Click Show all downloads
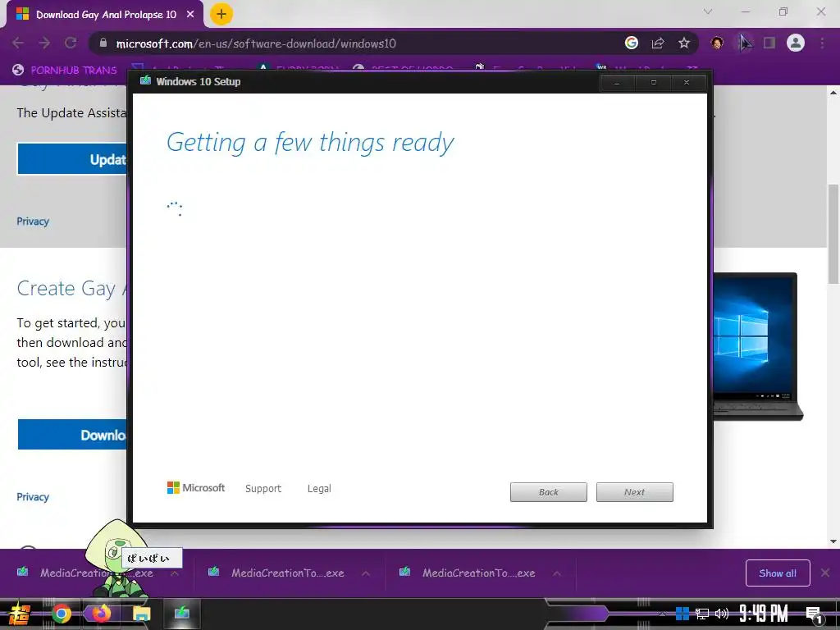 pyautogui.click(x=778, y=573)
